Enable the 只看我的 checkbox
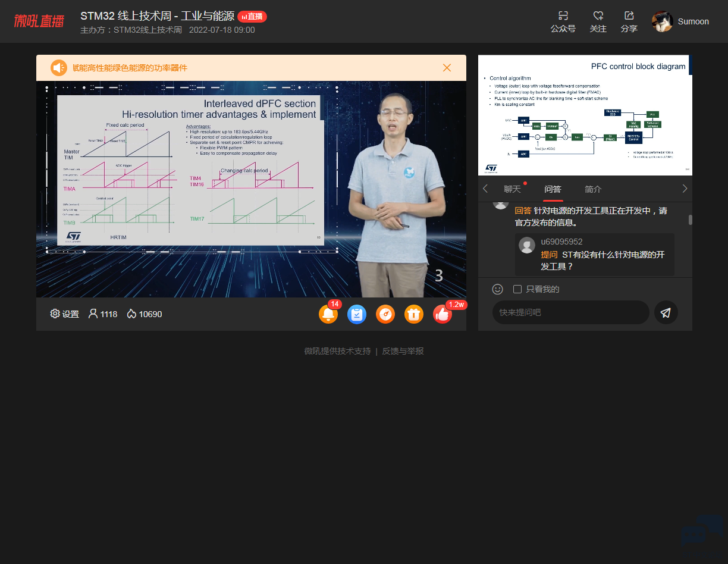 coord(517,289)
